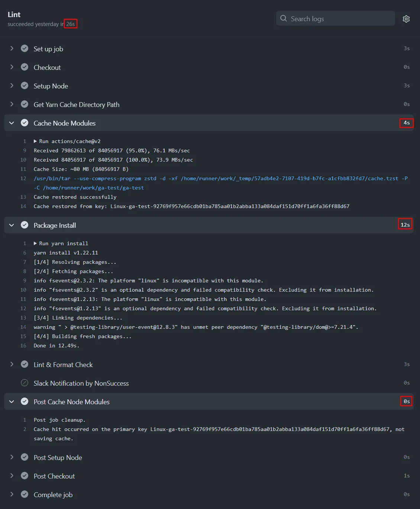Click checkmark icon beside Lint & Format Check

[x=25, y=364]
